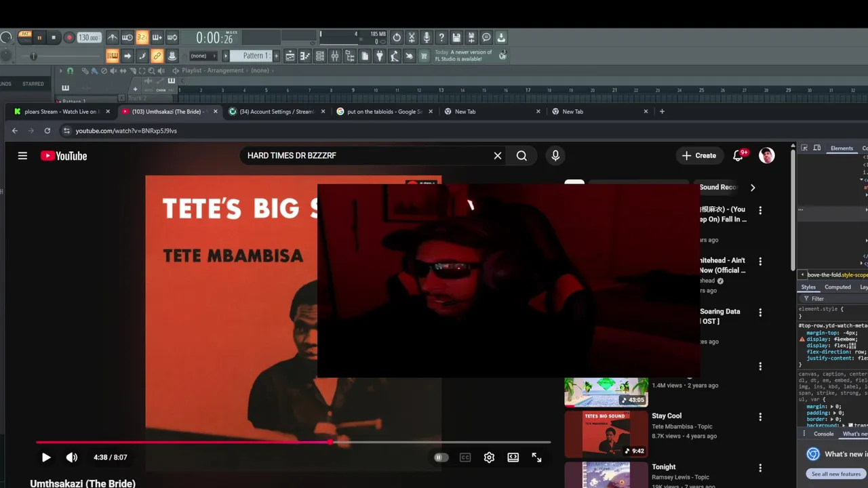
Task: Click FL Studio download arrow icon
Action: (501, 37)
